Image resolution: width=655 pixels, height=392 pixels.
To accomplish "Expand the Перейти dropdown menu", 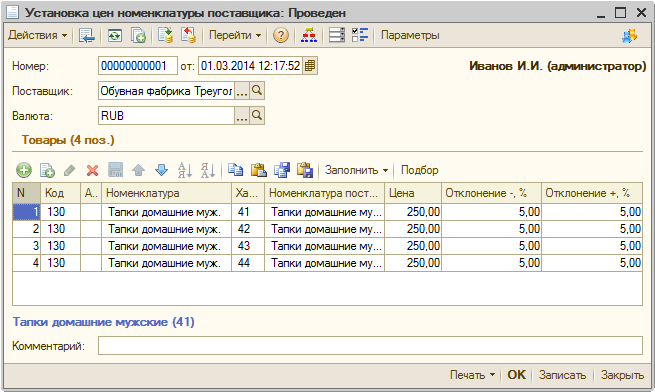I will pyautogui.click(x=235, y=35).
